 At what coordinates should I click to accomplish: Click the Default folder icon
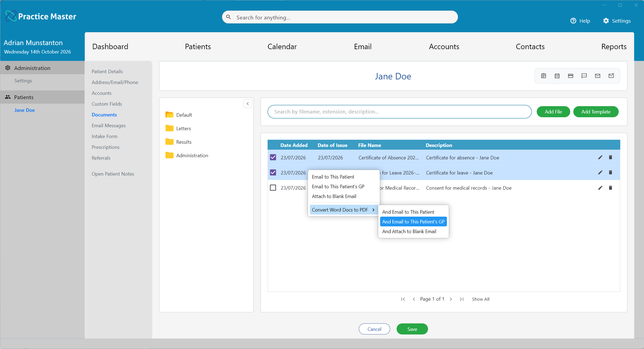[170, 115]
